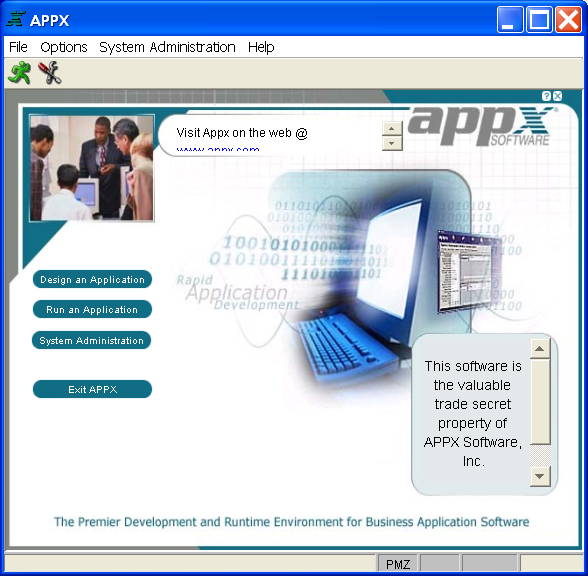Click up arrow of web message box
The width and height of the screenshot is (588, 576).
click(x=392, y=129)
